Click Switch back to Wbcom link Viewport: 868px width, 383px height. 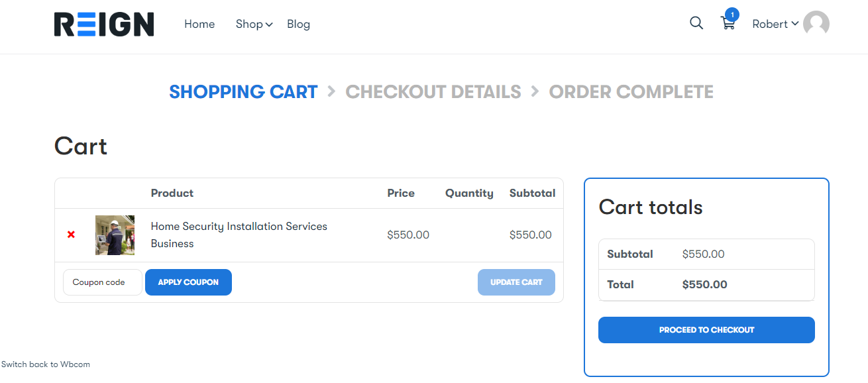(x=46, y=364)
